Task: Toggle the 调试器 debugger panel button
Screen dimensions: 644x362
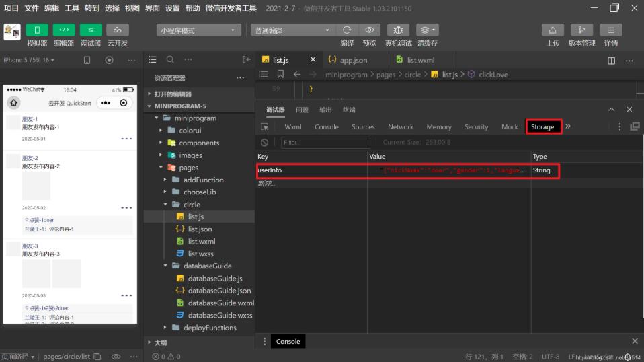Action: [x=91, y=30]
